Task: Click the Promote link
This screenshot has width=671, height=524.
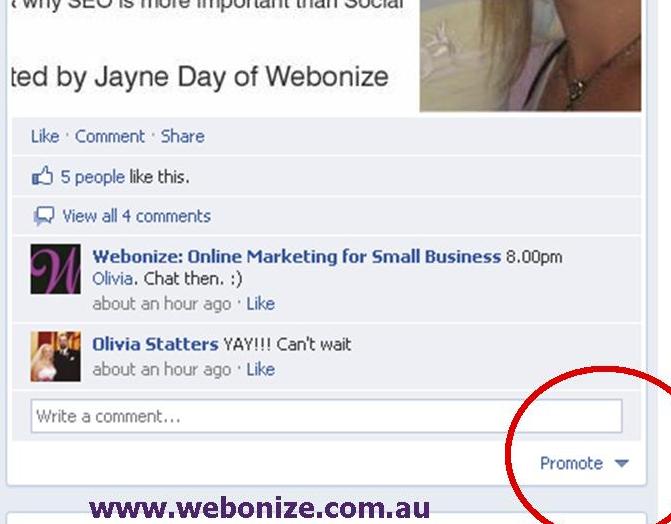Action: (571, 463)
